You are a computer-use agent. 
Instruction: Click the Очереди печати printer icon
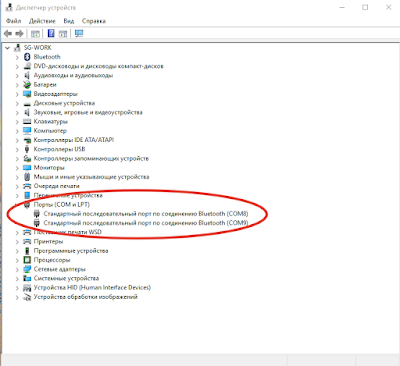(27, 186)
